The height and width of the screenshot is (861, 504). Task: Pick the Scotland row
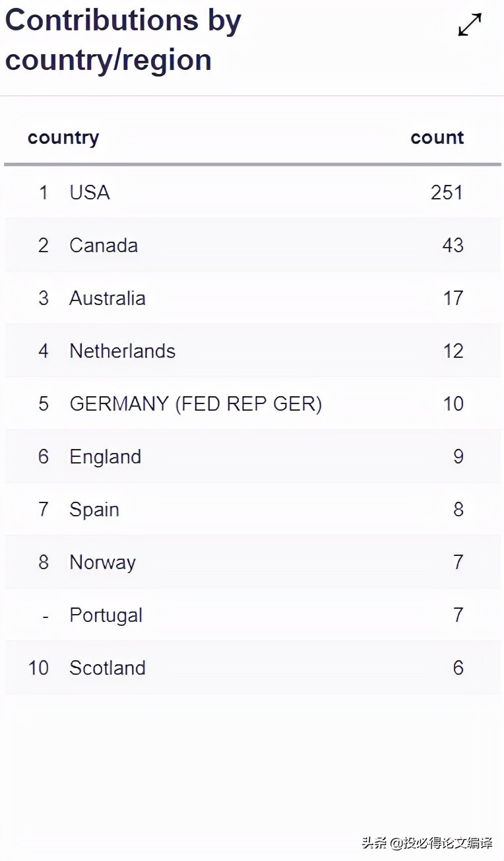click(253, 668)
